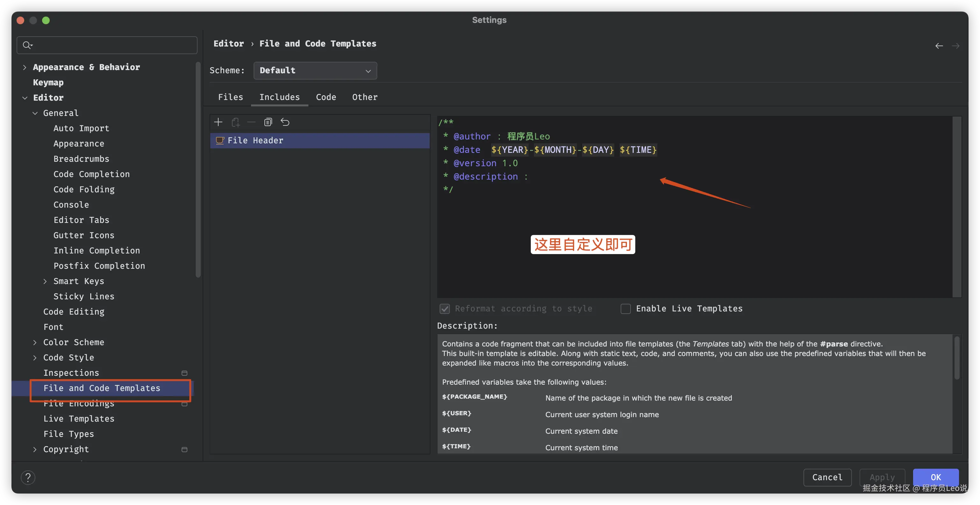980x505 pixels.
Task: Open Postfix Completion settings
Action: point(99,266)
